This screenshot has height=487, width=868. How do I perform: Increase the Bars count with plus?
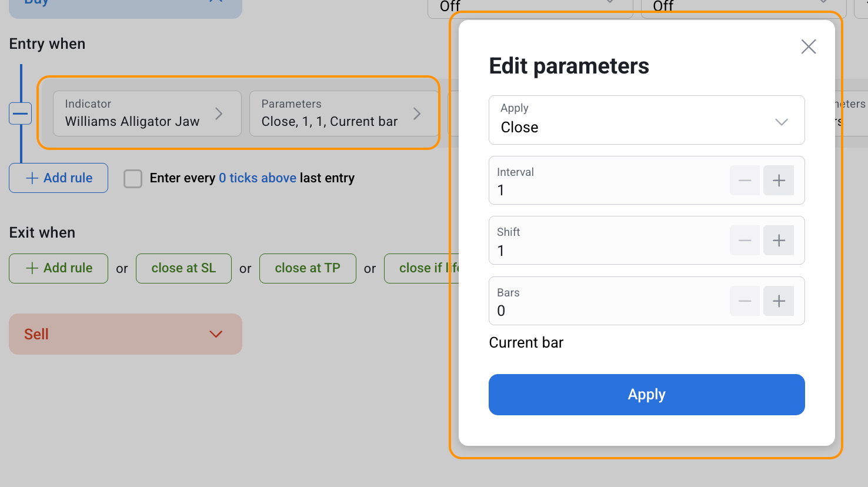(x=779, y=301)
